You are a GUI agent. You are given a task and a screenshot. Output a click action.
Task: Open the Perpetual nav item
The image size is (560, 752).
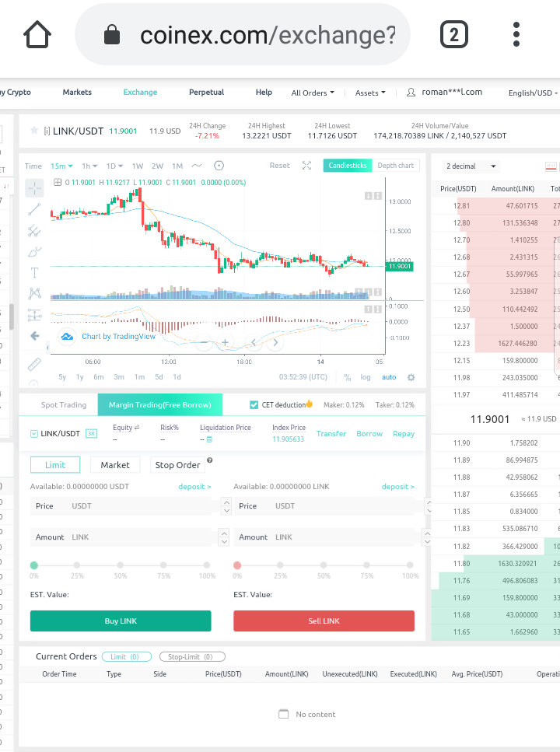pyautogui.click(x=206, y=92)
